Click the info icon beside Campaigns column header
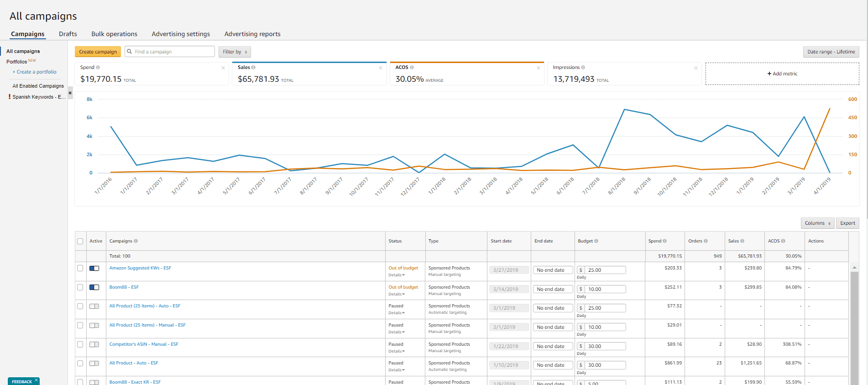This screenshot has height=385, width=868. click(136, 241)
